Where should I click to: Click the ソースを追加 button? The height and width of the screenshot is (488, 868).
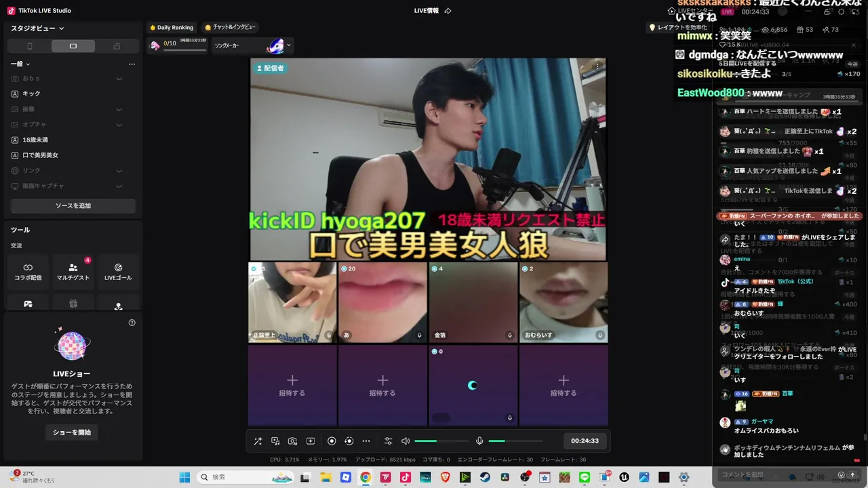[x=73, y=205]
